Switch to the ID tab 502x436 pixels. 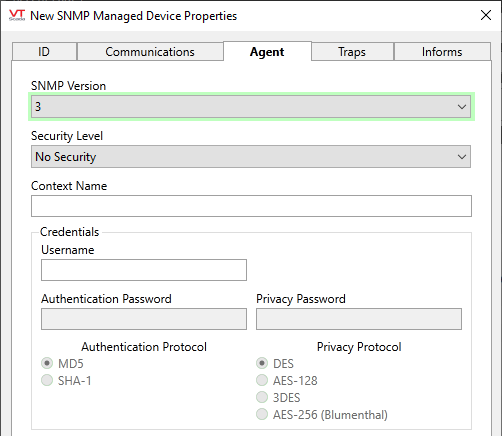pos(44,52)
